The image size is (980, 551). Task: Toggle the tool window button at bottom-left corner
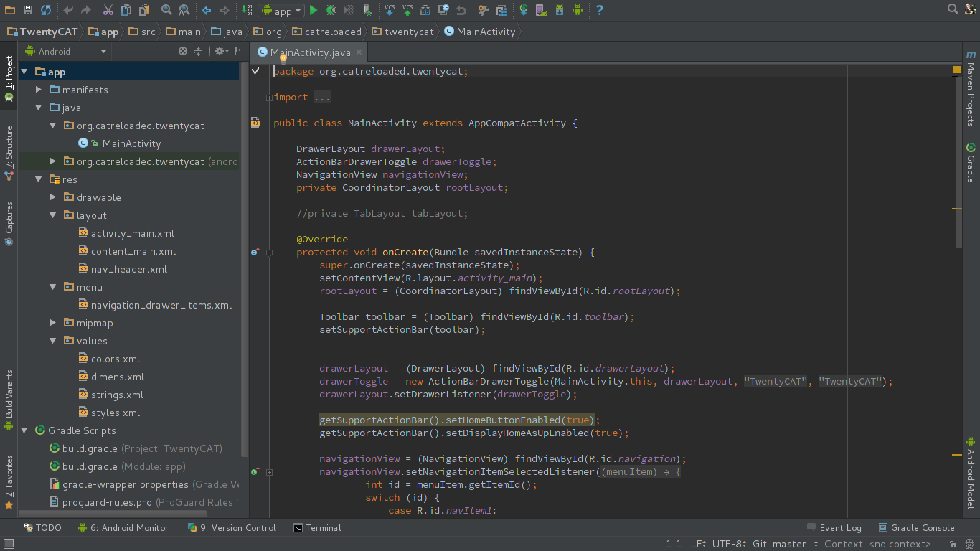(7, 545)
